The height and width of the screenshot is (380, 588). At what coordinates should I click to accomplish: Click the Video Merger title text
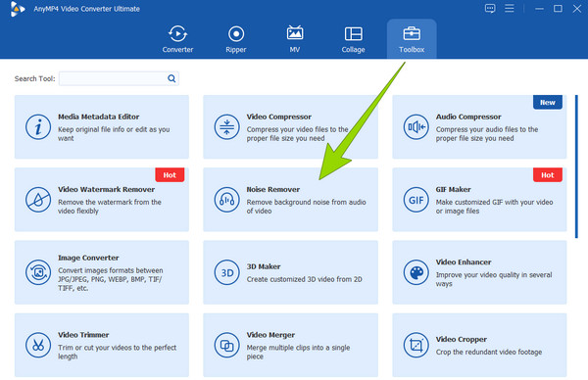point(270,335)
